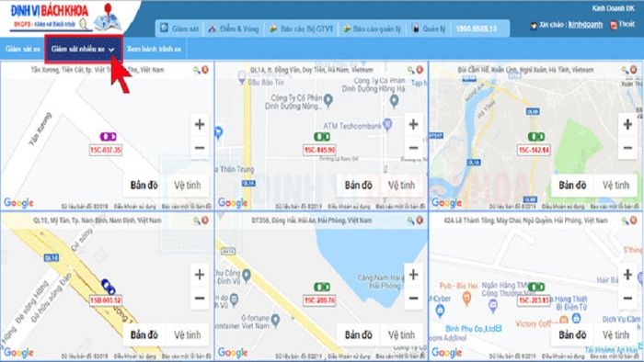Click plate label 15C-037.35

click(106, 150)
